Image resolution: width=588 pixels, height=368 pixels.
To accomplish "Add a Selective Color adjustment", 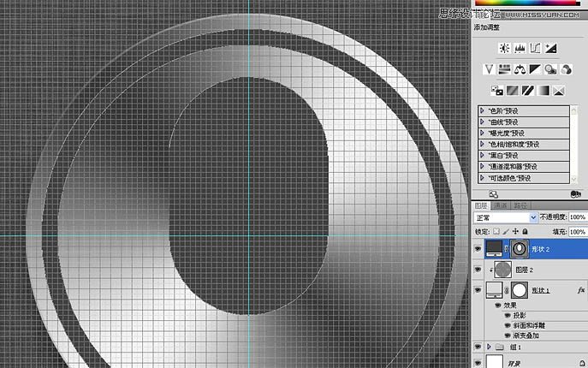I will point(559,91).
